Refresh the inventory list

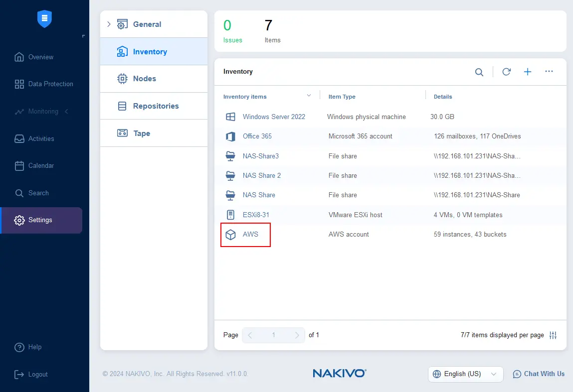[506, 72]
